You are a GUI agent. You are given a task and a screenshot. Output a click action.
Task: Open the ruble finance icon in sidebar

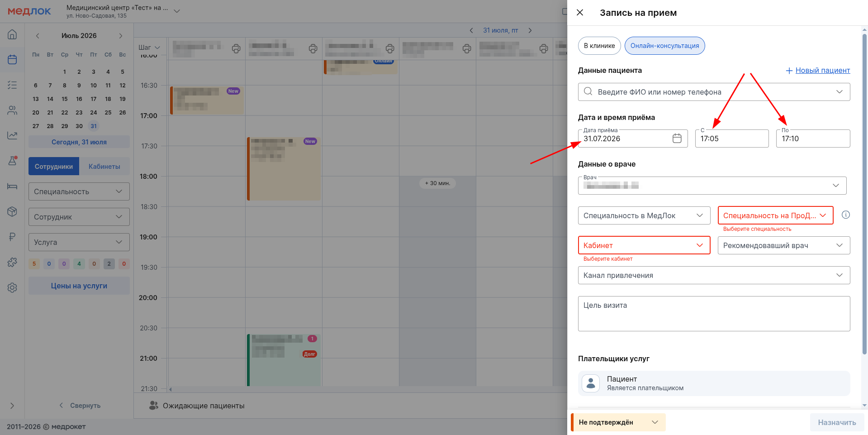[12, 237]
